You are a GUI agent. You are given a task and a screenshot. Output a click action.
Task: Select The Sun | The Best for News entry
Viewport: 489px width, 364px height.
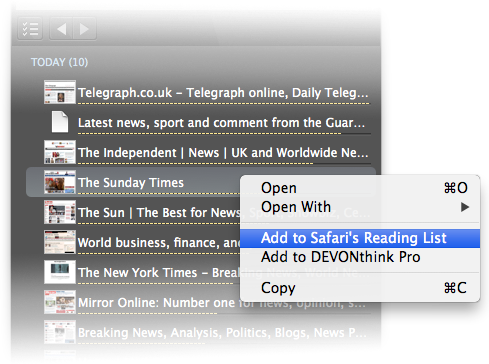coord(159,213)
